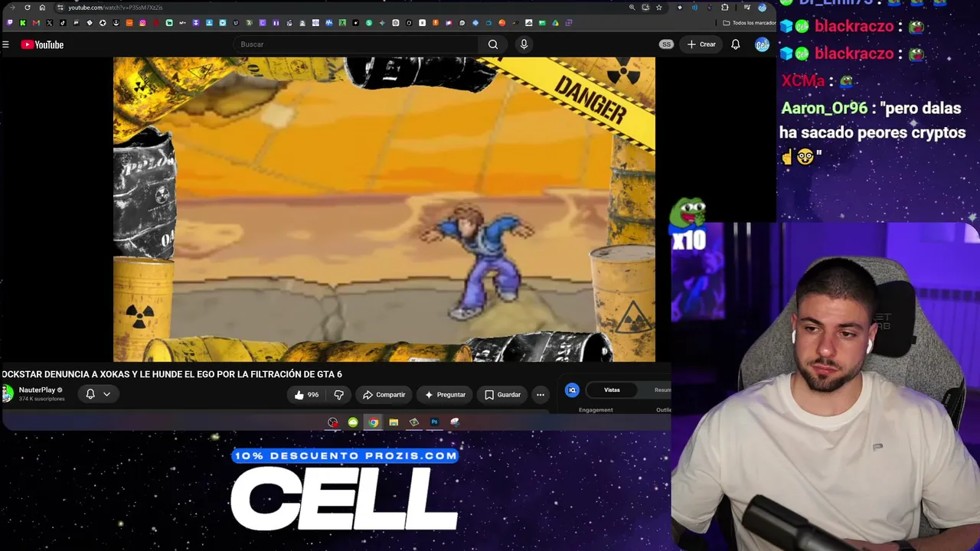This screenshot has width=980, height=551.
Task: Open the IQ extension icon beside Vistas
Action: pos(572,390)
